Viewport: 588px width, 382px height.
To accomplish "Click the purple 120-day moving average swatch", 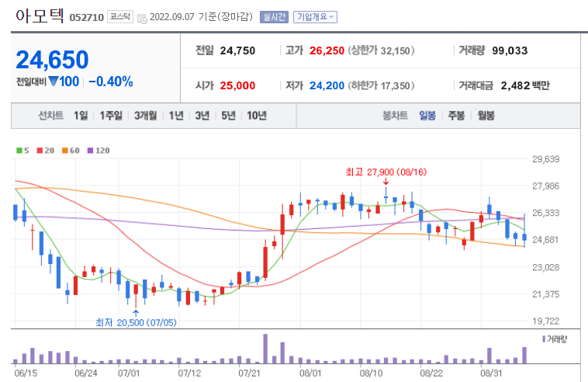I will [90, 151].
